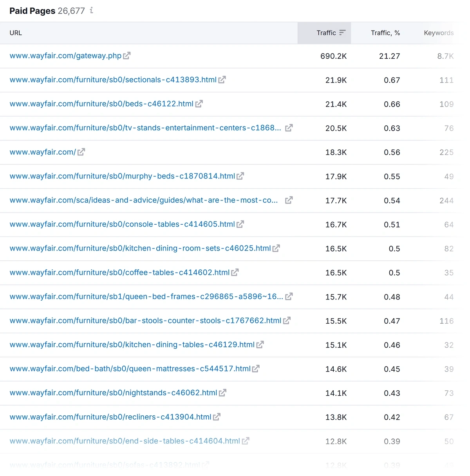Click the 225 keywords cell
The image size is (470, 476).
pyautogui.click(x=446, y=153)
